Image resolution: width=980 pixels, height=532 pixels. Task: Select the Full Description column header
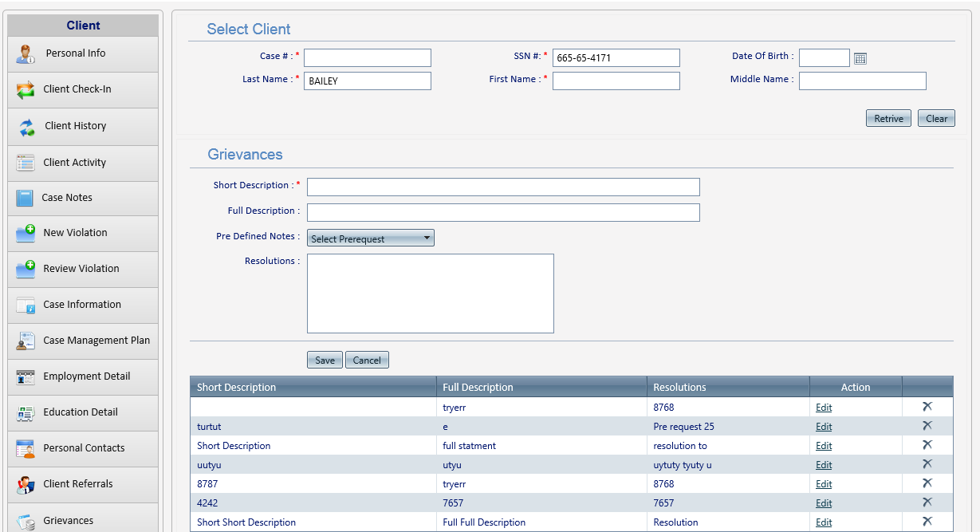coord(541,387)
